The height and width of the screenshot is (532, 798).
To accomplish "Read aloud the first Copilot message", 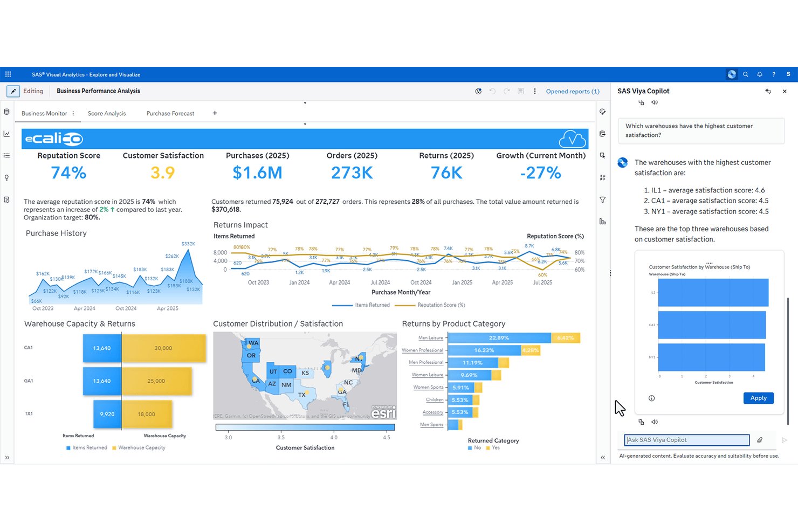I will point(655,102).
